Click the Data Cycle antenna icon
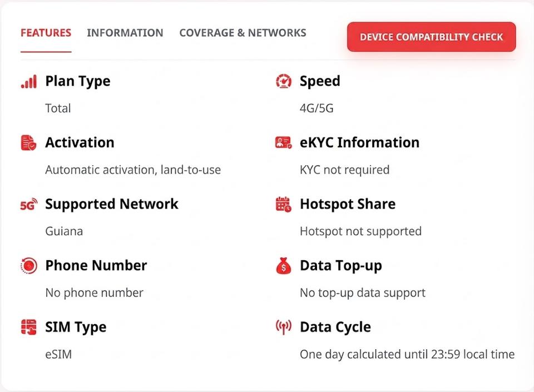This screenshot has height=392, width=534. pyautogui.click(x=283, y=327)
